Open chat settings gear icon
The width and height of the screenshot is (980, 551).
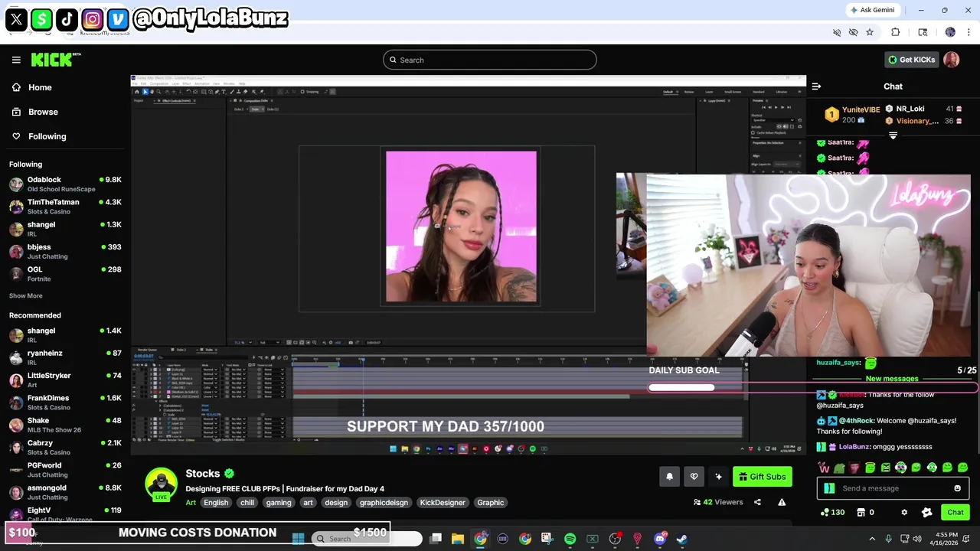coord(904,513)
